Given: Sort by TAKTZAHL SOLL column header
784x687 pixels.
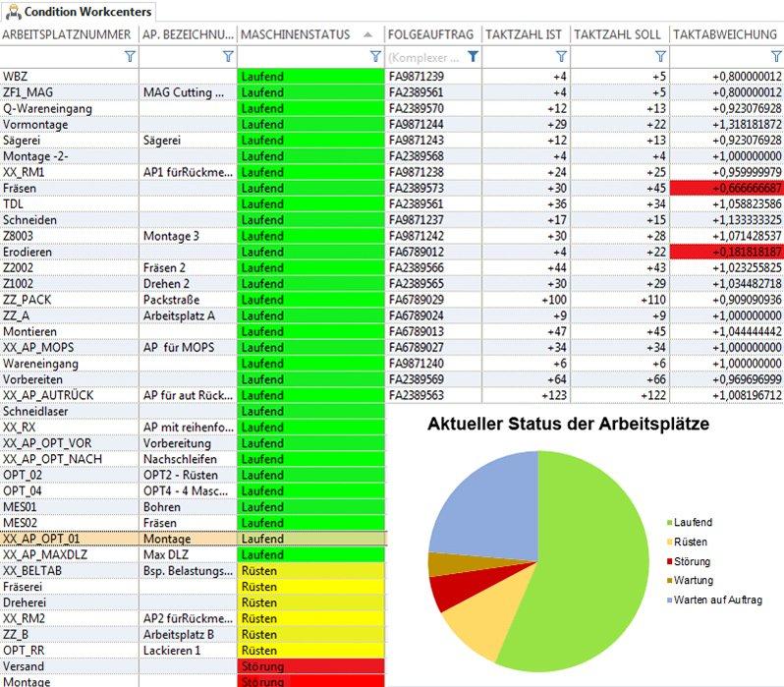Looking at the screenshot, I should click(618, 34).
